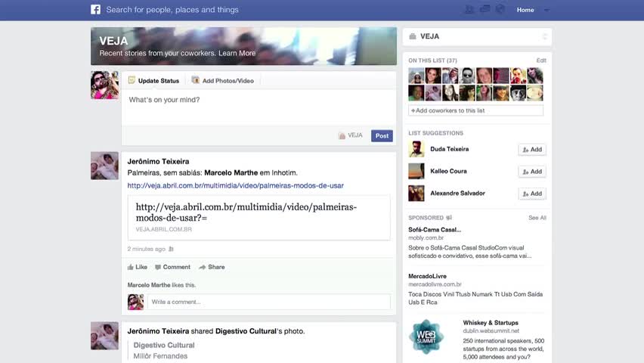
Task: Open Alexandre Salvador's suggested profile name
Action: 457,193
